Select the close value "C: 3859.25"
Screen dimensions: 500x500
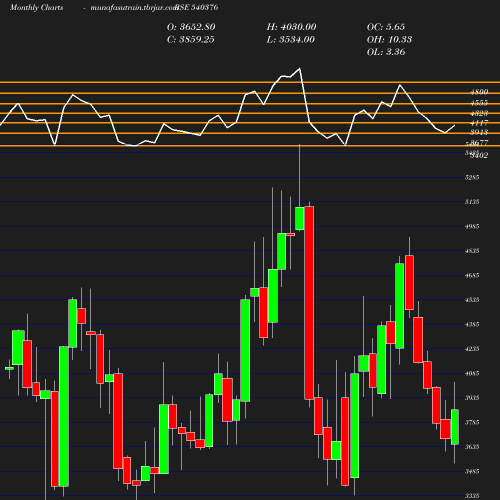pos(191,40)
